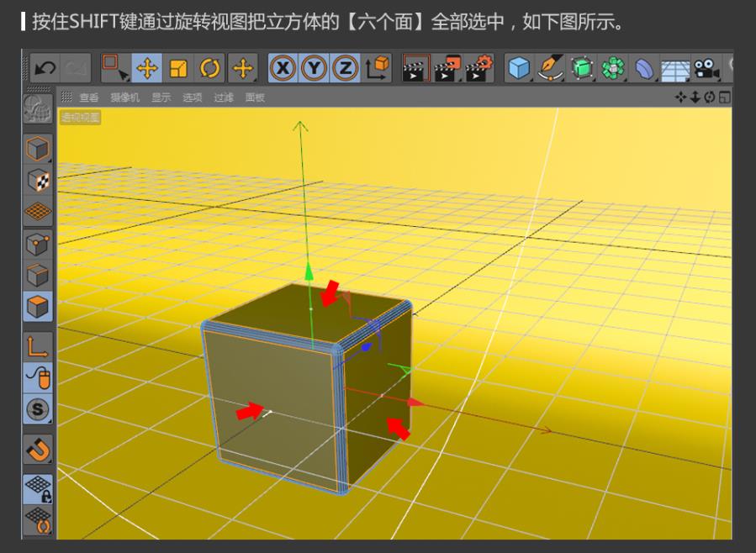
Task: Toggle Y axis lock
Action: click(315, 67)
